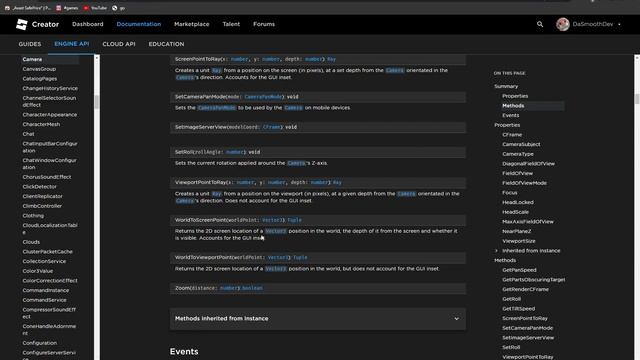Open CanvasGroup in the class sidebar
This screenshot has width=640, height=360.
(x=39, y=69)
